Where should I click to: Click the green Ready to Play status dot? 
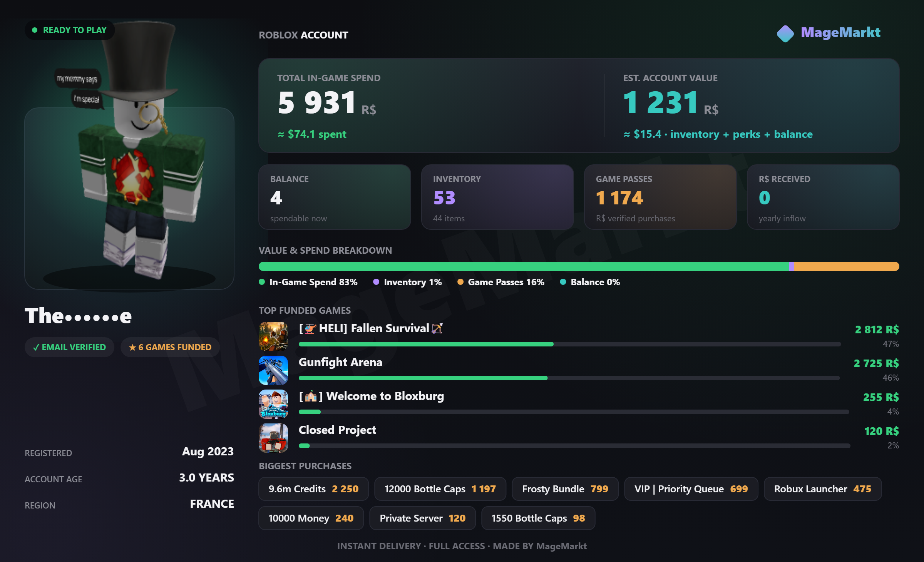(x=35, y=30)
